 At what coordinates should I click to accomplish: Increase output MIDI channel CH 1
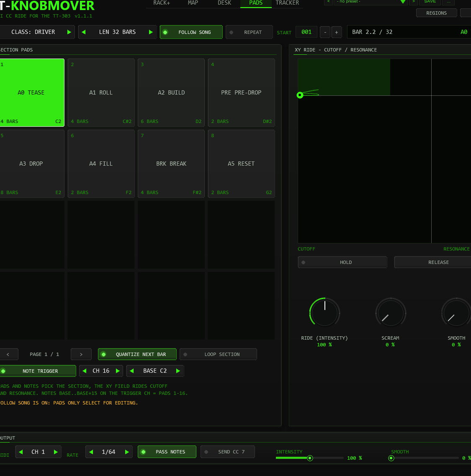point(56,452)
